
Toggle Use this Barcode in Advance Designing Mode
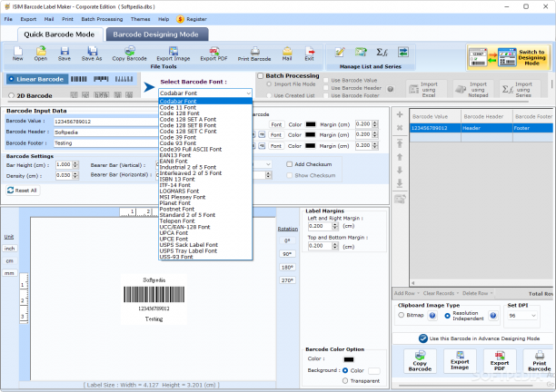423,338
